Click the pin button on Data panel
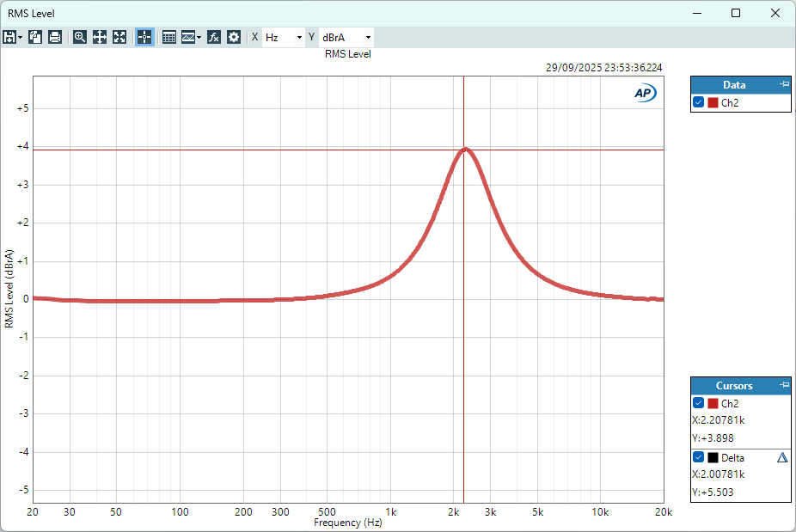This screenshot has height=532, width=796. 783,84
